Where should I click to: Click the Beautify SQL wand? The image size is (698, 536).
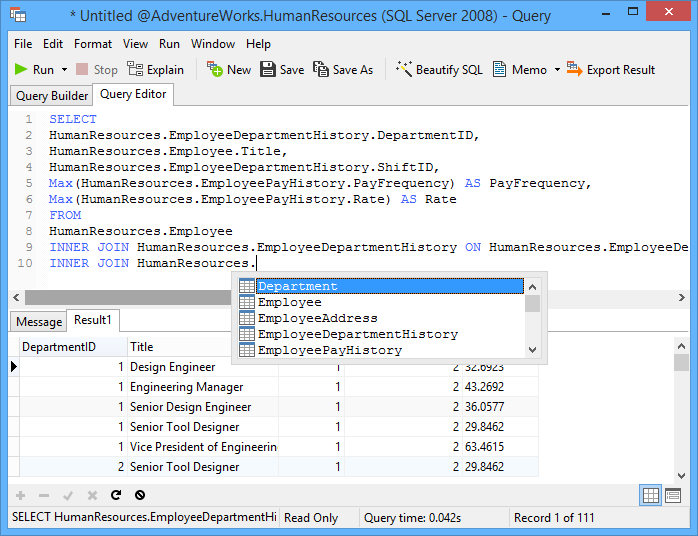point(439,70)
